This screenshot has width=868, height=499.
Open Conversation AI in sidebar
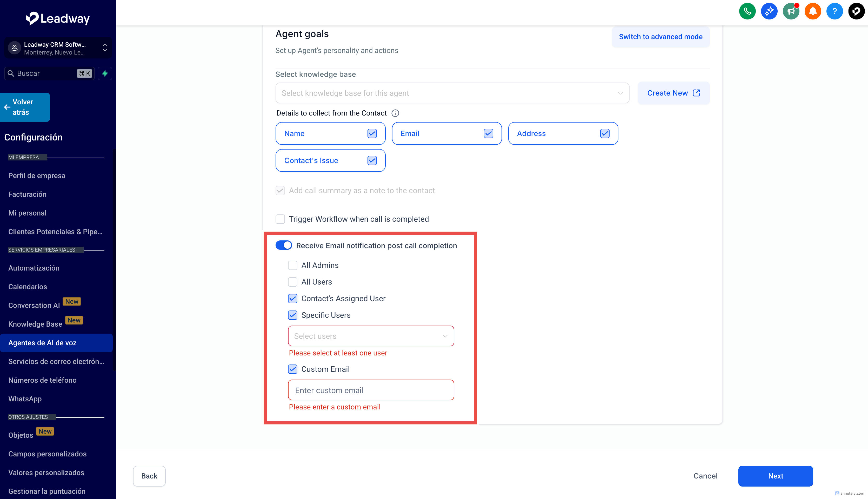[34, 305]
